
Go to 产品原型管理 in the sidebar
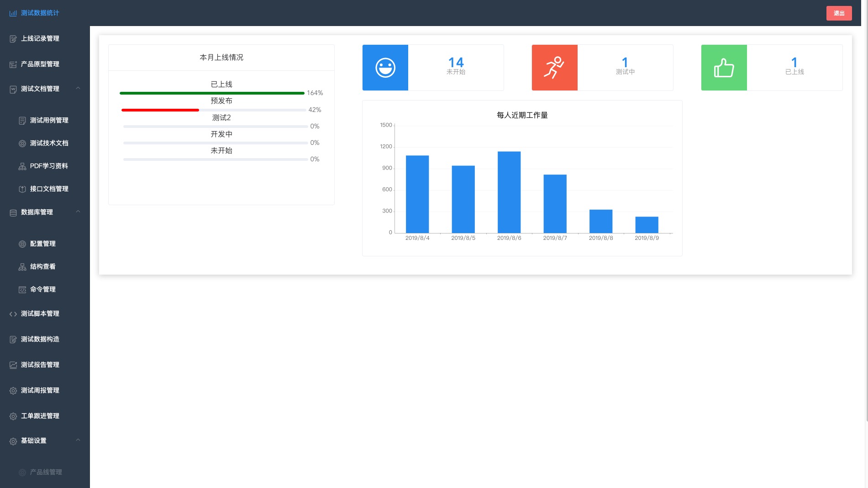coord(45,64)
